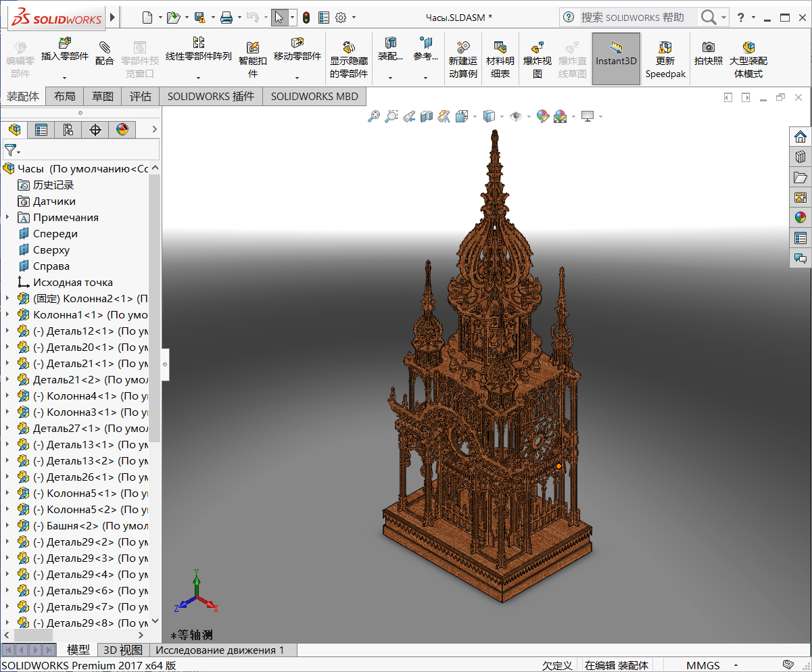The width and height of the screenshot is (812, 672).
Task: Select the Сверху plane
Action: coord(51,249)
